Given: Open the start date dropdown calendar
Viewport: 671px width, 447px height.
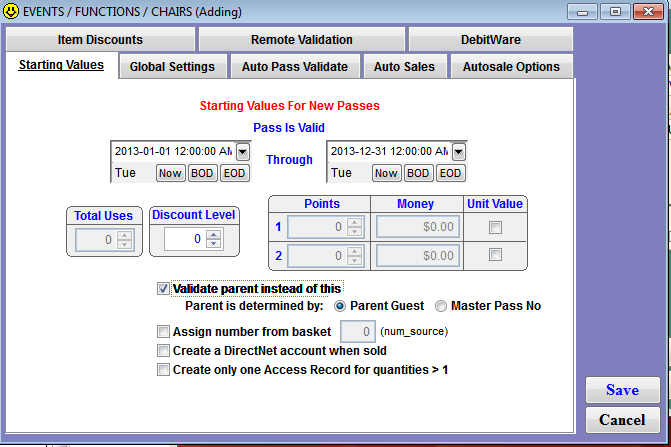Looking at the screenshot, I should tap(243, 151).
